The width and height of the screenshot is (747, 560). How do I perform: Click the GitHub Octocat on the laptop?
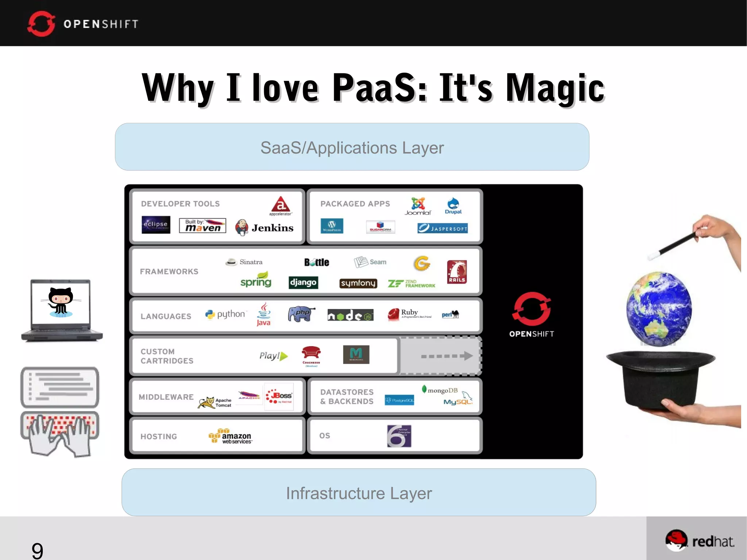coord(61,302)
